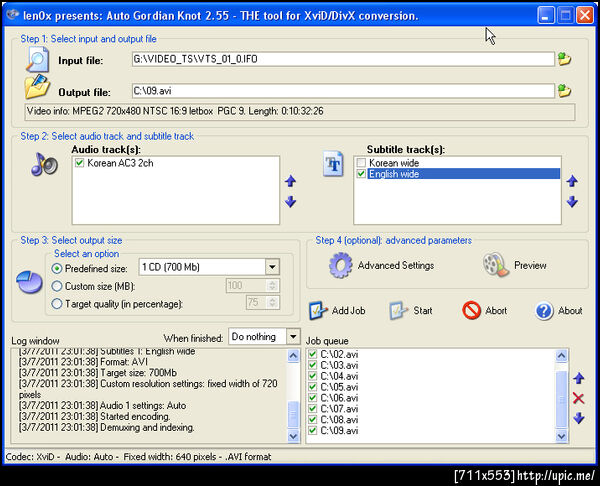Open the predefined size dropdown arrow
This screenshot has width=600, height=486.
tap(272, 267)
